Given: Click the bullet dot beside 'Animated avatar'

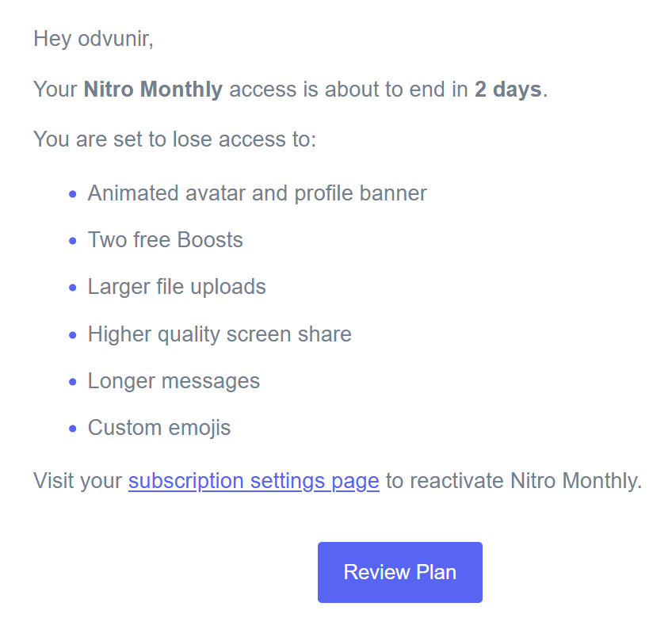Looking at the screenshot, I should (73, 194).
